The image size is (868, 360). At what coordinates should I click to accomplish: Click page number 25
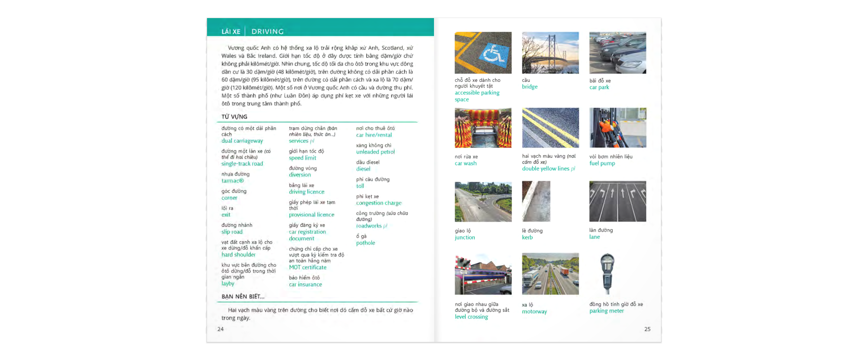click(647, 329)
